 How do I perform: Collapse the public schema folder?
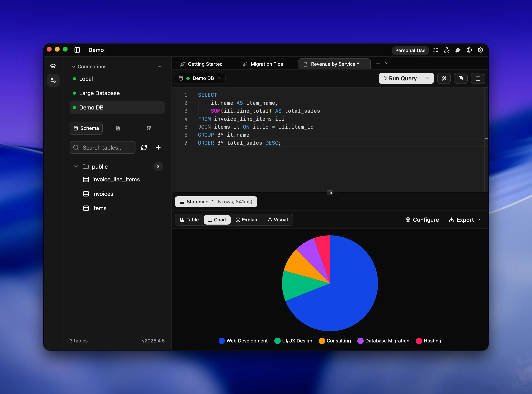click(x=76, y=166)
